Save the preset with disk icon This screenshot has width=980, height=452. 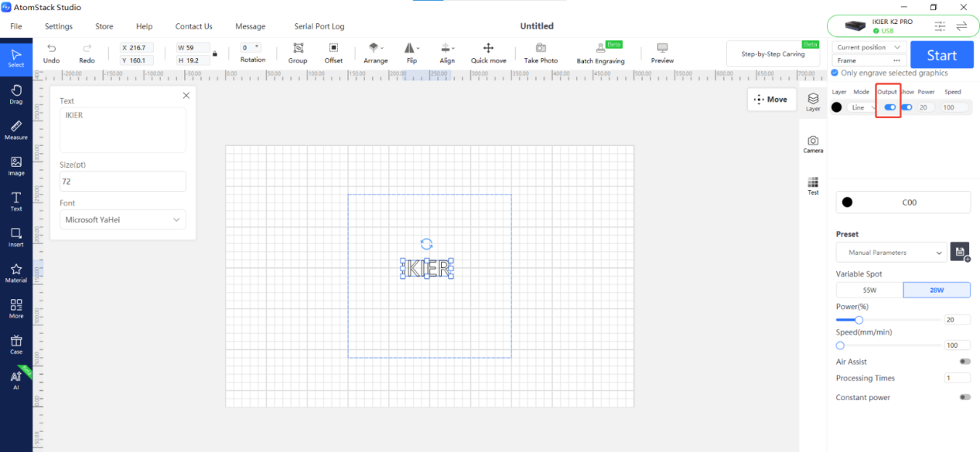click(x=960, y=252)
